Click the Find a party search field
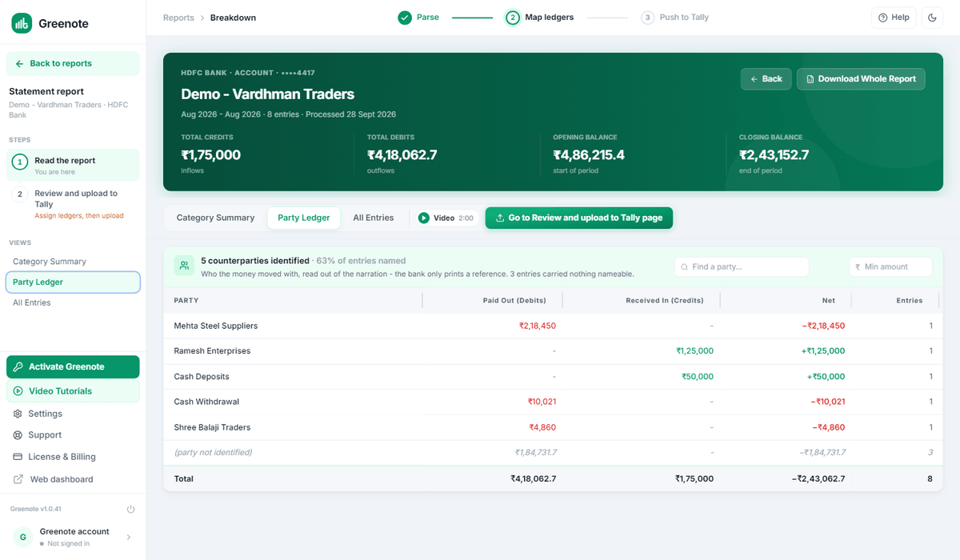This screenshot has width=960, height=560. (x=742, y=266)
